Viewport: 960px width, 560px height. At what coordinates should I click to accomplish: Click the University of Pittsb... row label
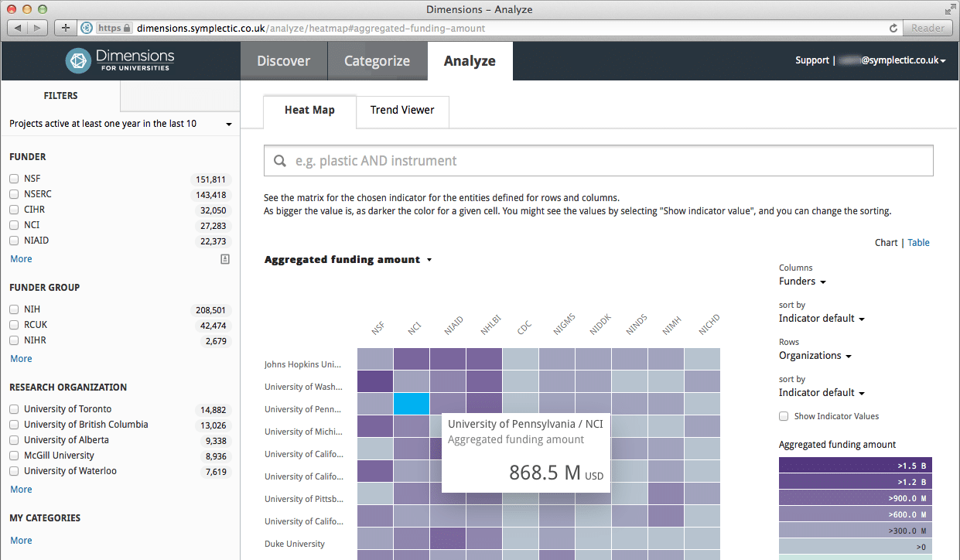304,499
